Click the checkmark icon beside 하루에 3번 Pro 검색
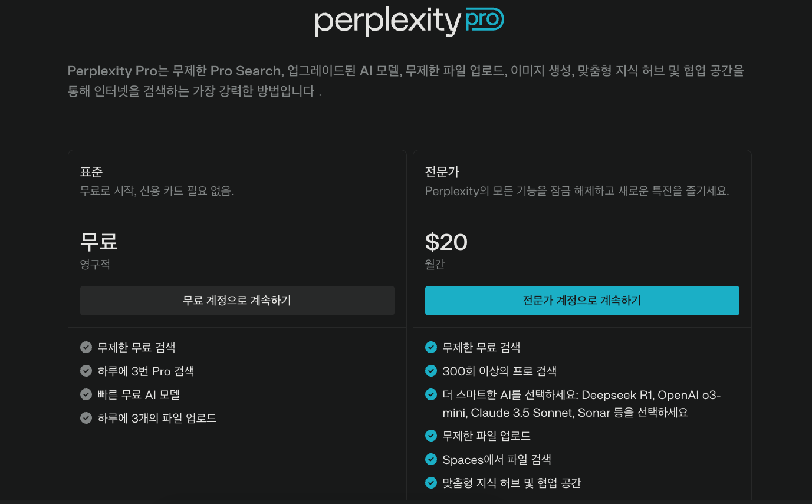 tap(86, 371)
